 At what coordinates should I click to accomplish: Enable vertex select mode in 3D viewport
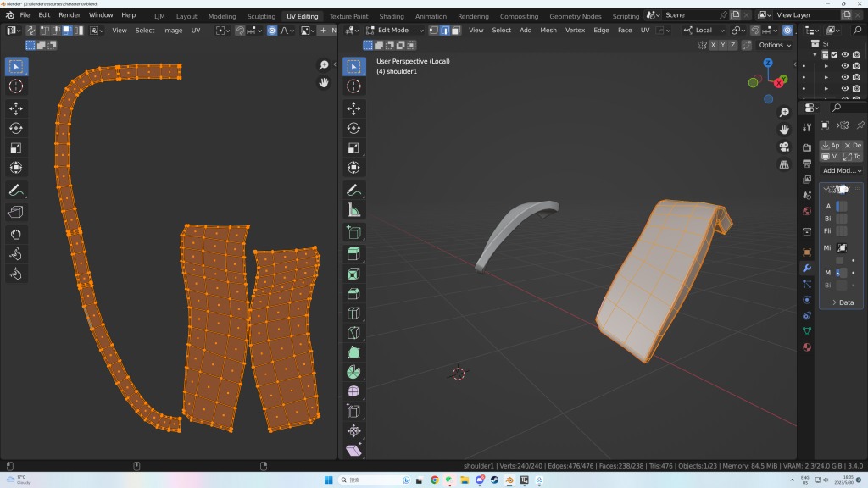[434, 30]
